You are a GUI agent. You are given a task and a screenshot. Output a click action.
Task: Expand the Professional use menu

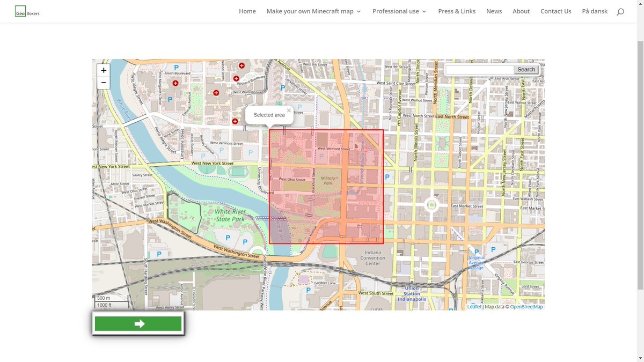point(399,11)
